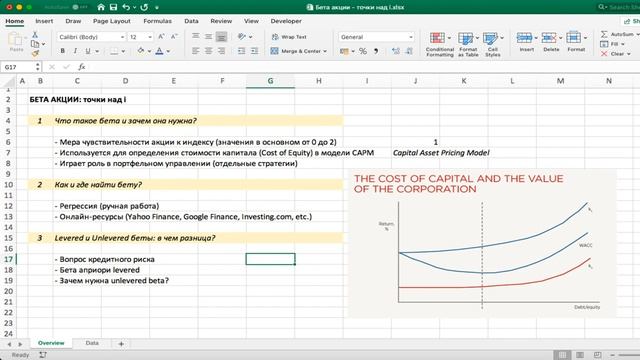
Task: Click the Share button
Action: (631, 21)
